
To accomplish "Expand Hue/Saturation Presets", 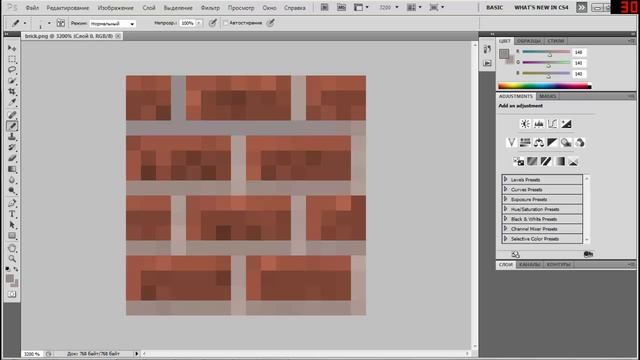I will coord(506,209).
